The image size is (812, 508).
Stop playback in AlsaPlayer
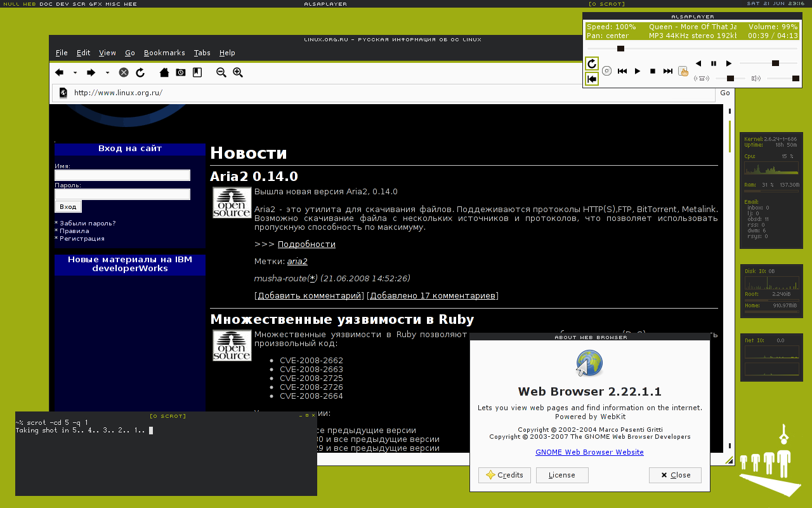(653, 71)
